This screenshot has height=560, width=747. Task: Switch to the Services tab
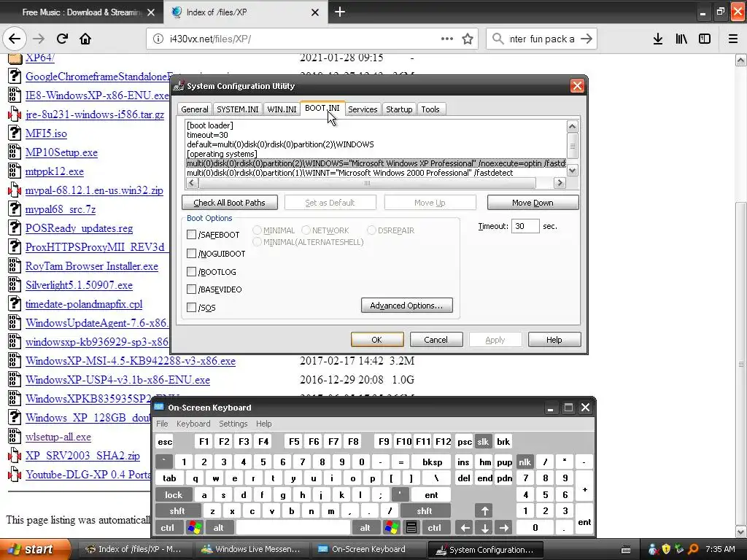[x=363, y=109]
